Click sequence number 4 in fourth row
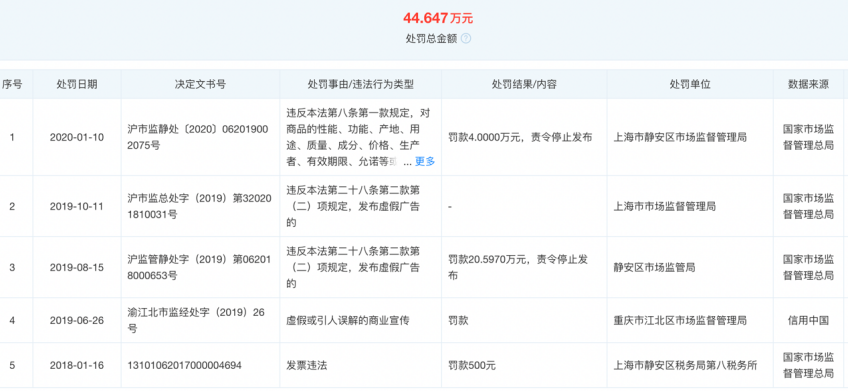The image size is (848, 391). pyautogui.click(x=12, y=320)
